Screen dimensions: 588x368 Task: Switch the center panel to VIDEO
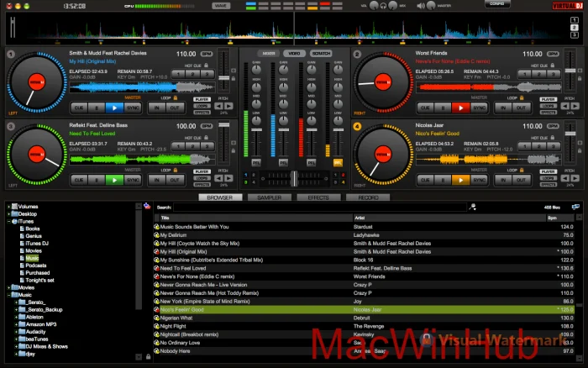294,53
